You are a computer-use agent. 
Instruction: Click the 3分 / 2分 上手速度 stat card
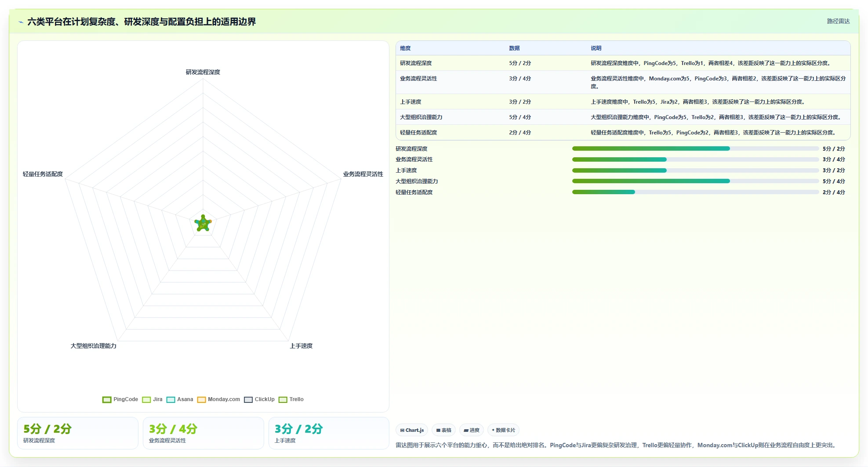pyautogui.click(x=329, y=433)
